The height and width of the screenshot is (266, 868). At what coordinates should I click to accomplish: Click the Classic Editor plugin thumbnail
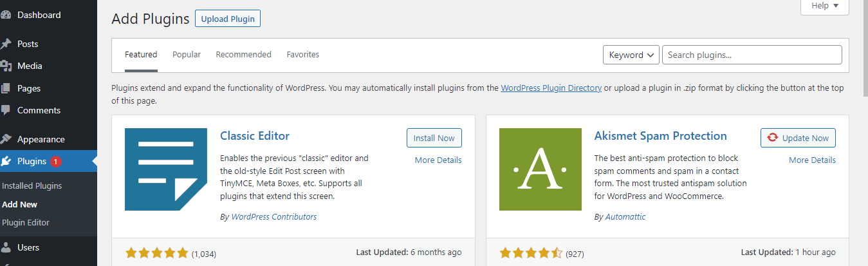[166, 169]
